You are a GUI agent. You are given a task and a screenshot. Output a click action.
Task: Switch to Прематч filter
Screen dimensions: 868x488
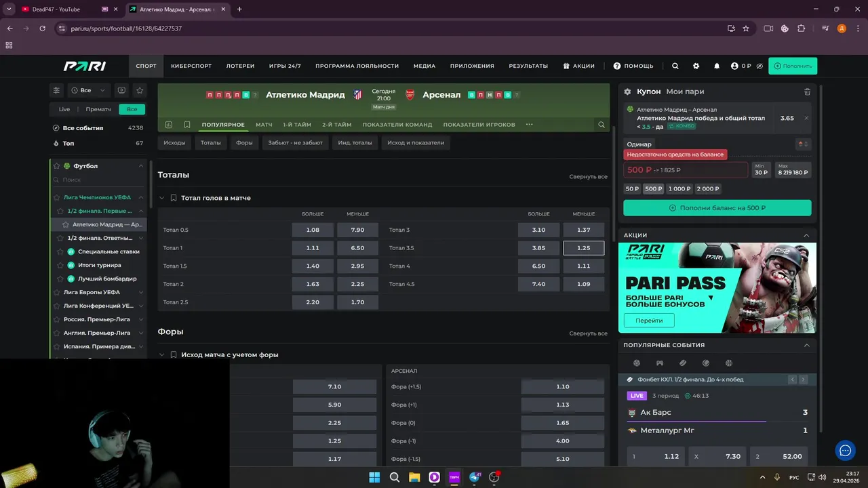pos(98,109)
